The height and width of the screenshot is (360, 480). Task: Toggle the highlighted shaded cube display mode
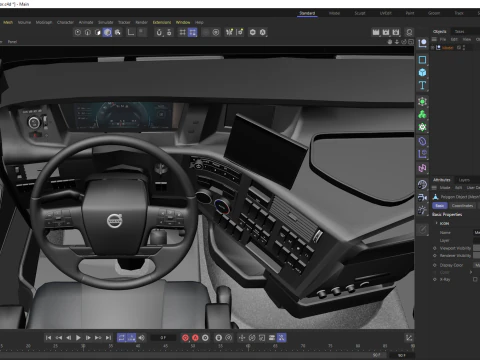(107, 32)
